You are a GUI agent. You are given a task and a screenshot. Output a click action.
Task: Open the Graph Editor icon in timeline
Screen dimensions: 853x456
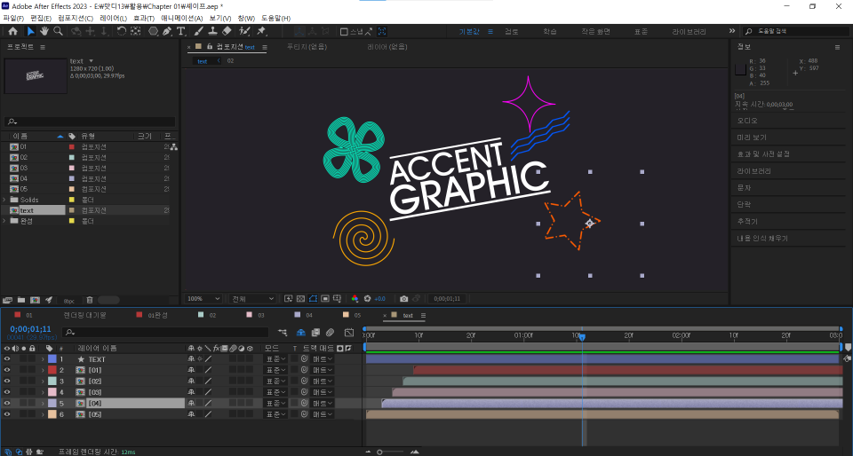click(x=349, y=332)
